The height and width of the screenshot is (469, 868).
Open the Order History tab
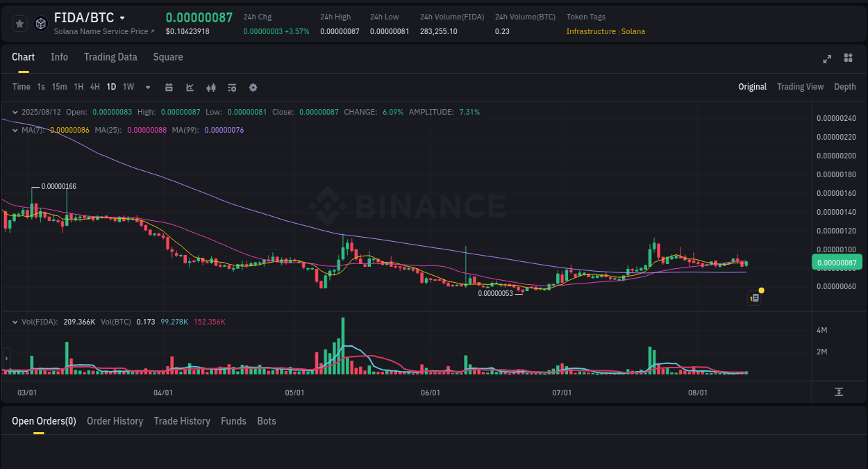tap(115, 421)
